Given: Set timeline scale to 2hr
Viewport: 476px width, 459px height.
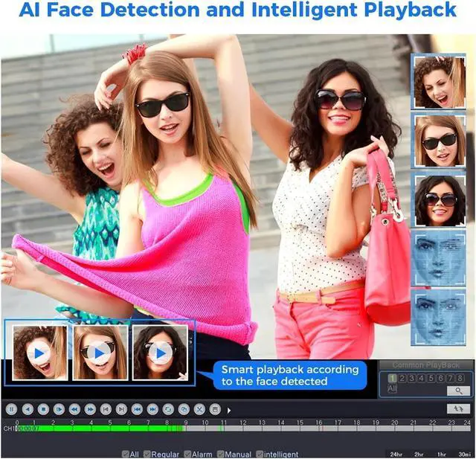Looking at the screenshot, I should (x=419, y=455).
